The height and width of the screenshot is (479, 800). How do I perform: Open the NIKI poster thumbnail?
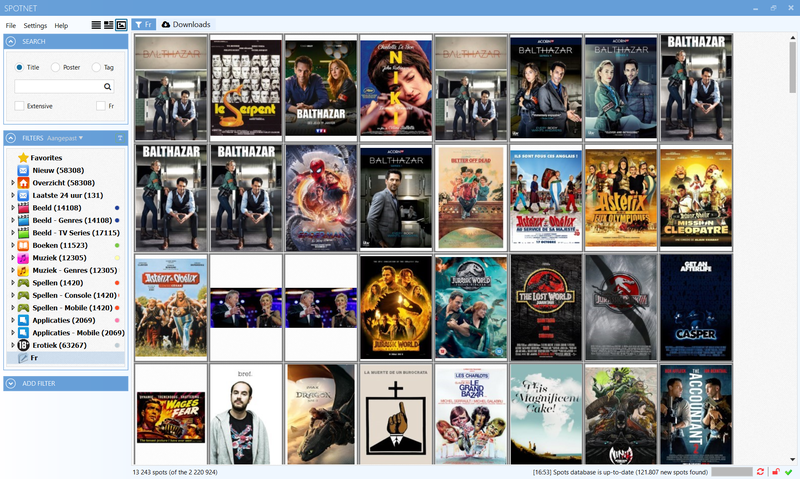point(396,87)
